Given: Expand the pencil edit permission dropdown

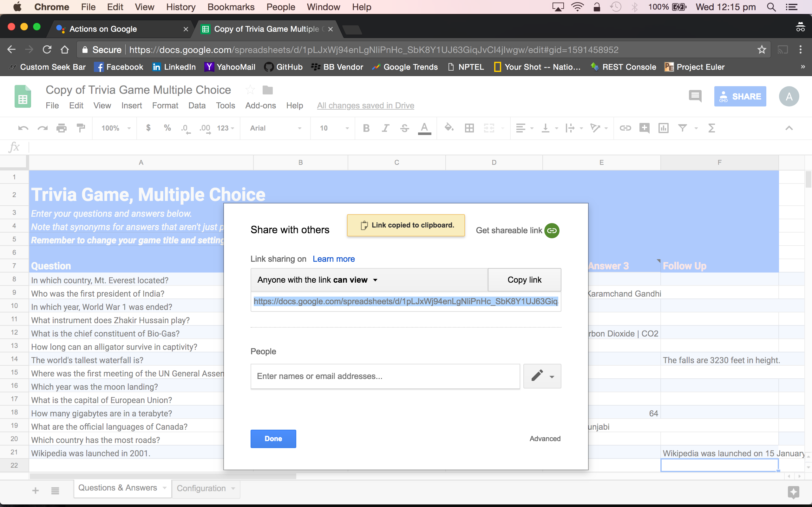Looking at the screenshot, I should click(542, 376).
